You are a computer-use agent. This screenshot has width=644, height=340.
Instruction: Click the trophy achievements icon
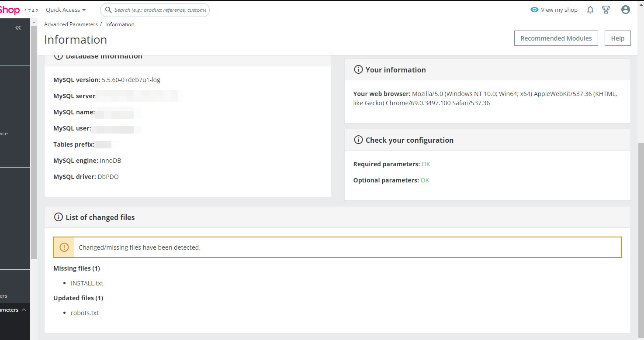(x=606, y=10)
